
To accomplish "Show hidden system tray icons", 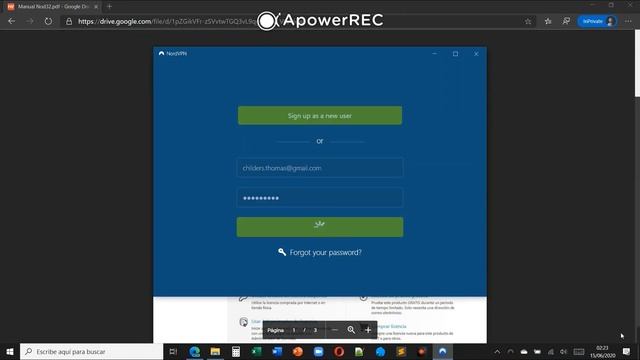I will pyautogui.click(x=497, y=351).
